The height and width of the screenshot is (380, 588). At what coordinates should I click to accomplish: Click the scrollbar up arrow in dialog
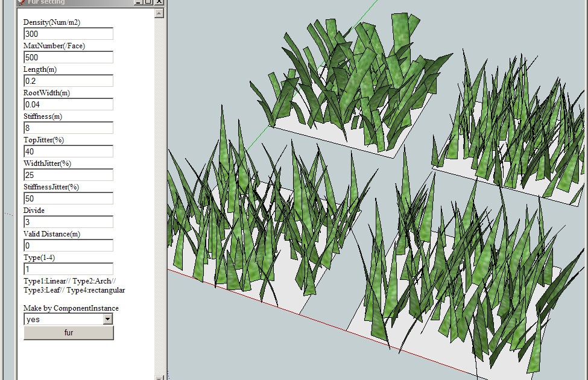[x=159, y=13]
